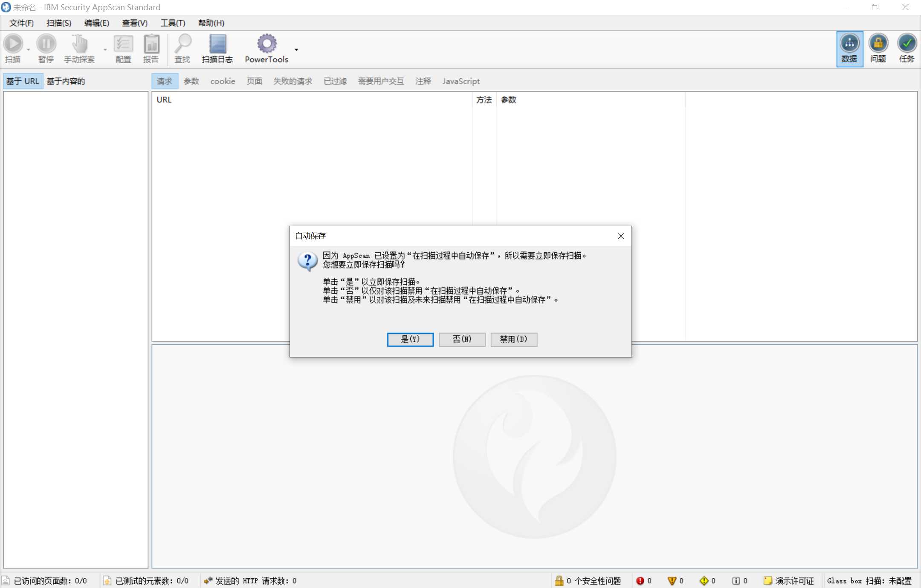The width and height of the screenshot is (921, 588).
Task: Click the visited pages (已访问的页面数) icon
Action: pos(6,581)
